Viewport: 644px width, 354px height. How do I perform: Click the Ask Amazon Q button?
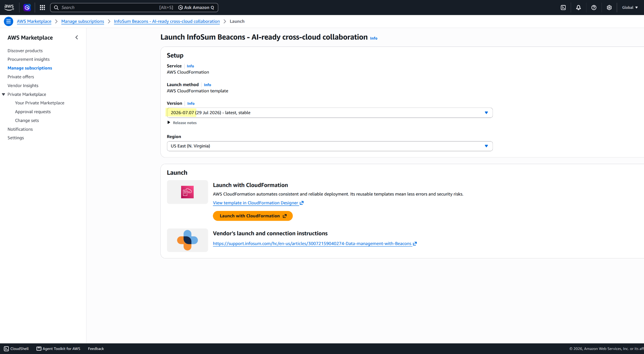(196, 8)
